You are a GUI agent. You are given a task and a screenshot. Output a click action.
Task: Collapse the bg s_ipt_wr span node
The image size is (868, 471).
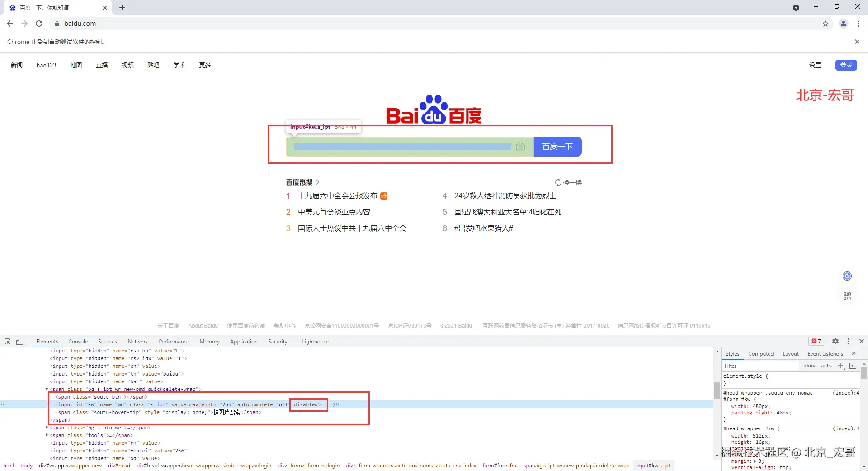click(x=47, y=389)
